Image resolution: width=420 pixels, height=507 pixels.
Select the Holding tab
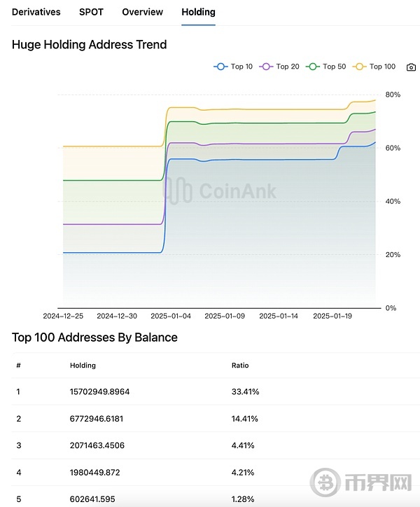pyautogui.click(x=198, y=12)
